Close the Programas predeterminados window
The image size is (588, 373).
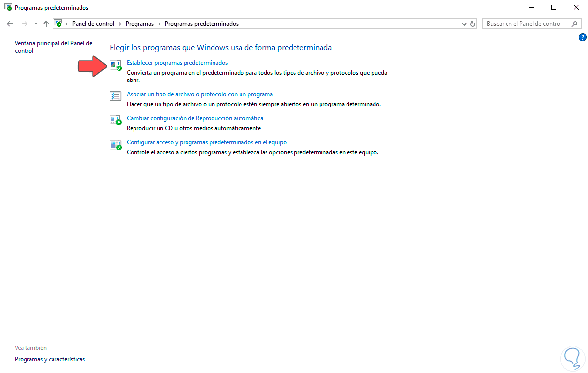[576, 7]
